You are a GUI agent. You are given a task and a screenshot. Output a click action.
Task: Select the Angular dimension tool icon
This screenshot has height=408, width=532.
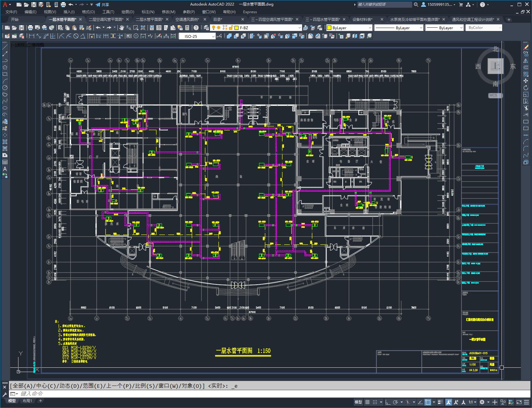click(83, 36)
